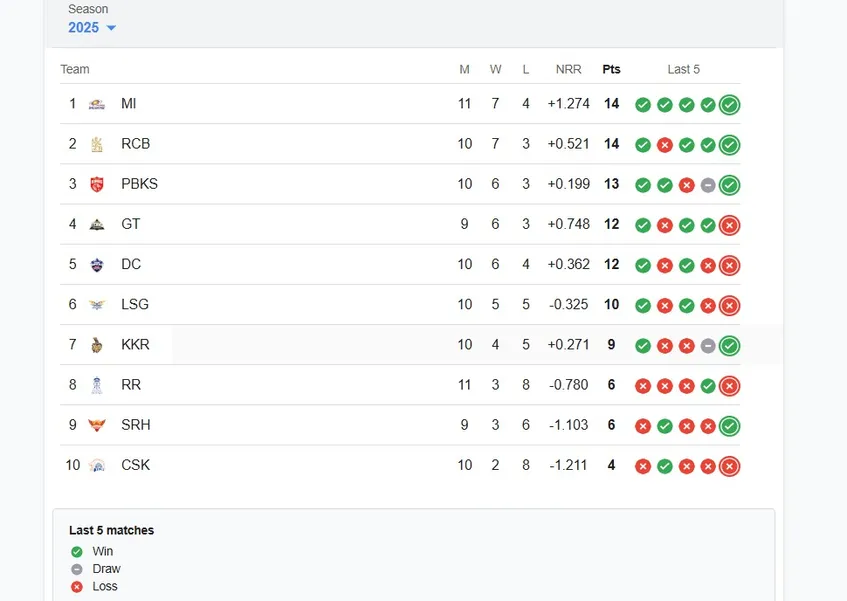This screenshot has width=847, height=601.
Task: Click the CSK team logo icon
Action: (97, 465)
